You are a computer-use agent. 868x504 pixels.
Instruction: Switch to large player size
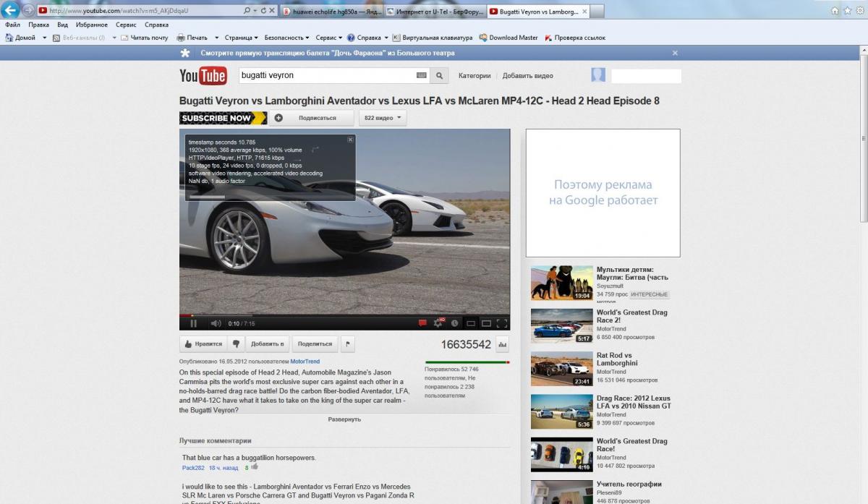tap(486, 323)
